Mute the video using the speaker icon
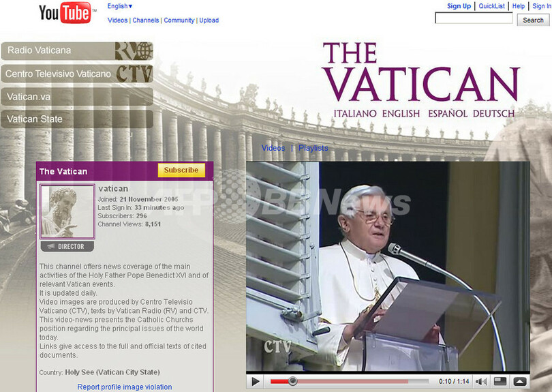The image size is (552, 392). pyautogui.click(x=481, y=381)
